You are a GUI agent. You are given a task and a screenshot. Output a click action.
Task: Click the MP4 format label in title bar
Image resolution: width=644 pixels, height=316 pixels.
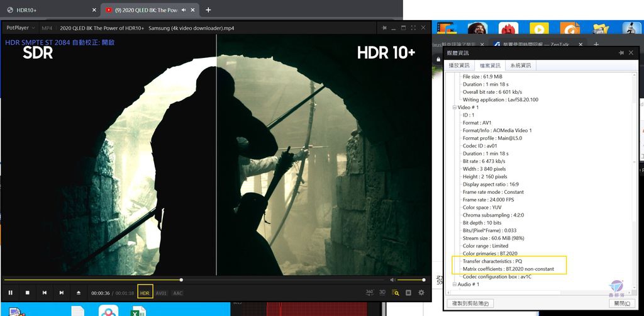point(47,28)
